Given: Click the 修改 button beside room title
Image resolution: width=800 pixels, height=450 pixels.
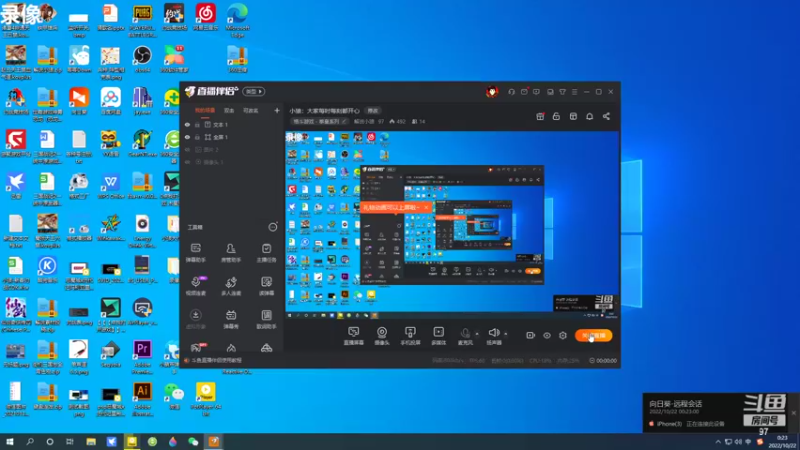Looking at the screenshot, I should click(373, 111).
